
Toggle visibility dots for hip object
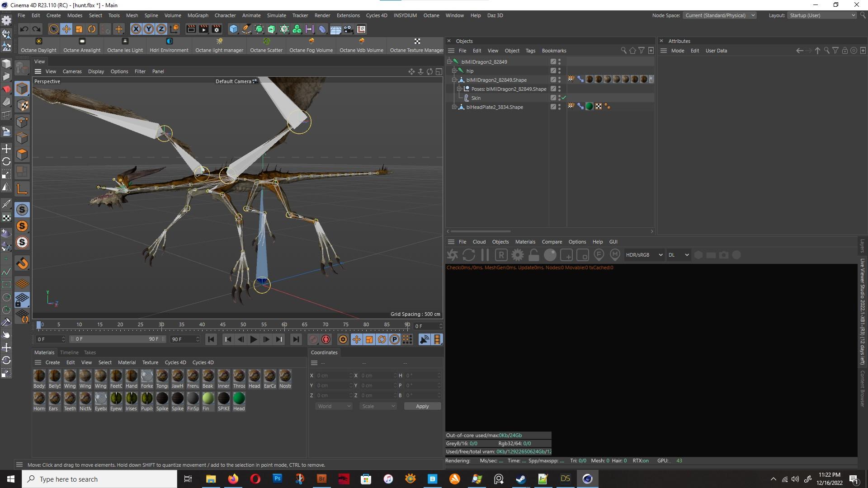coord(559,71)
